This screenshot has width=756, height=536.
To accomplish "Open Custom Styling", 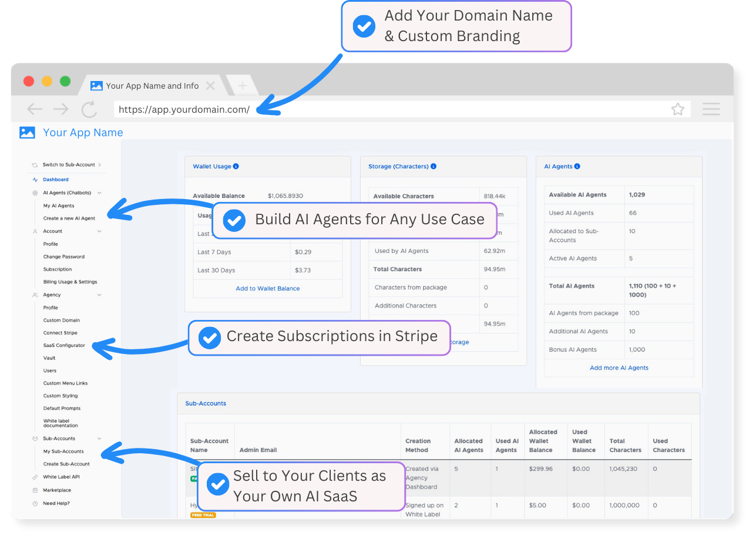I will tap(61, 396).
